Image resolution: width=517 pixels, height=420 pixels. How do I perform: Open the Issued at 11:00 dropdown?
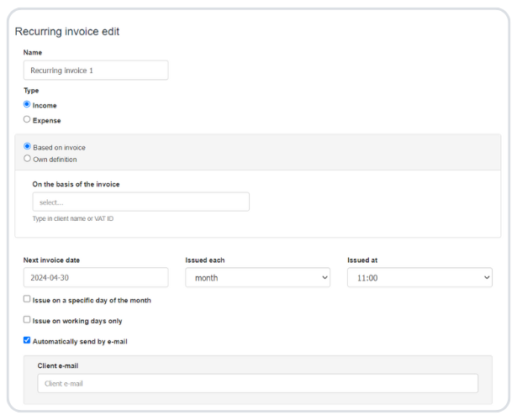point(419,277)
